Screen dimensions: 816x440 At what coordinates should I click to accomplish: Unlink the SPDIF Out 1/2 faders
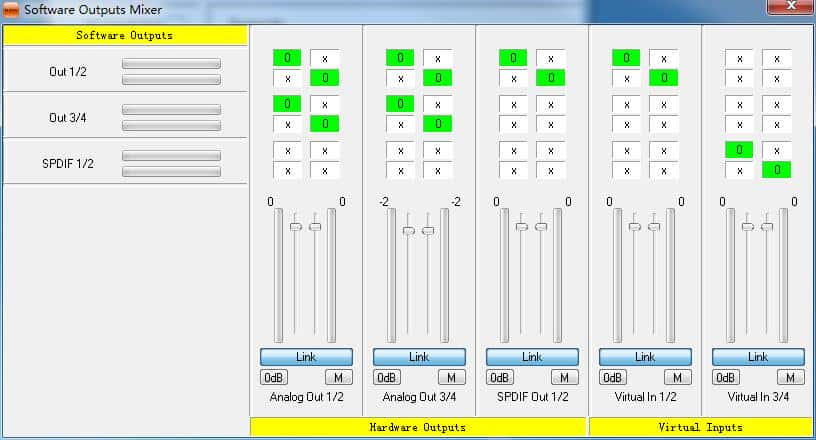532,357
